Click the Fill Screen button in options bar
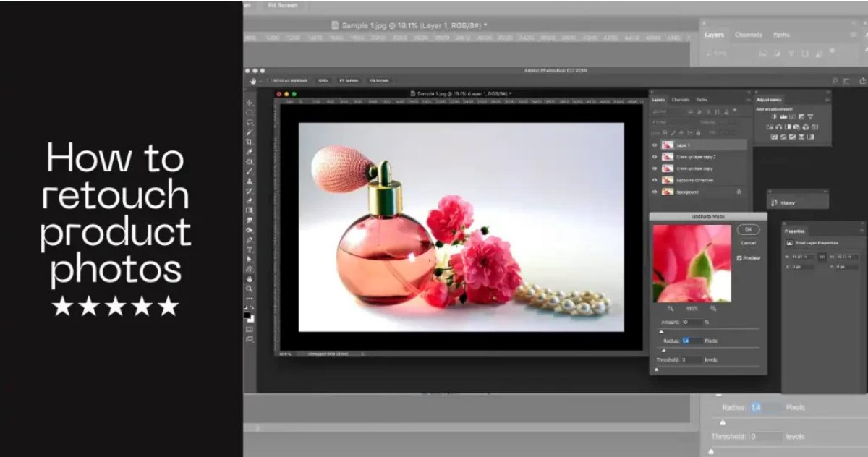The height and width of the screenshot is (457, 868). coord(378,81)
